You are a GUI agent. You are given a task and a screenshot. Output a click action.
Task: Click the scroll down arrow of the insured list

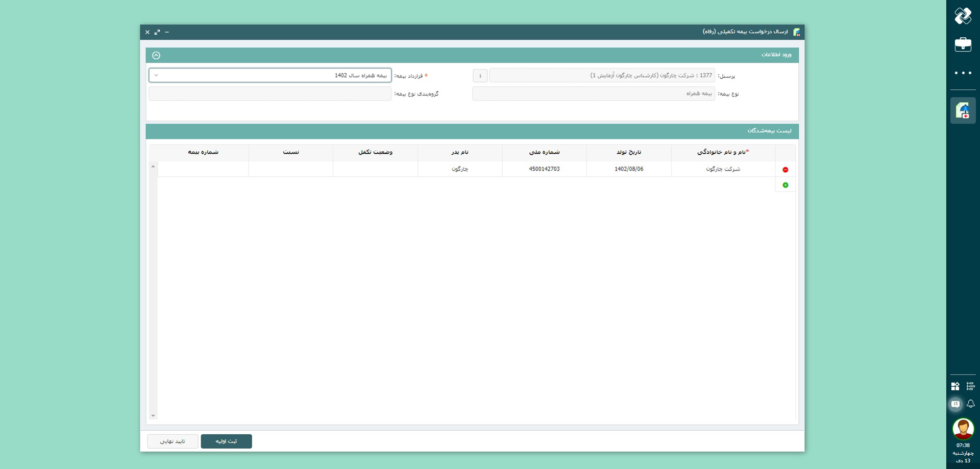[x=153, y=416]
